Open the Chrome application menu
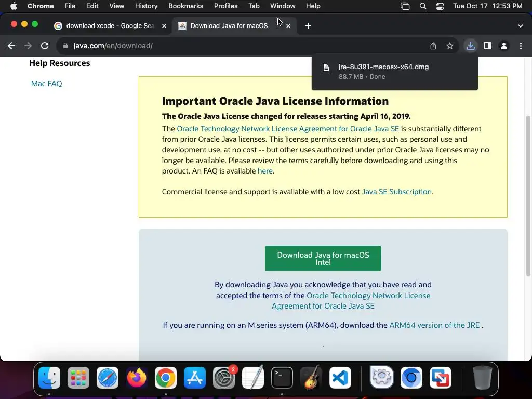The height and width of the screenshot is (399, 532). pyautogui.click(x=41, y=6)
